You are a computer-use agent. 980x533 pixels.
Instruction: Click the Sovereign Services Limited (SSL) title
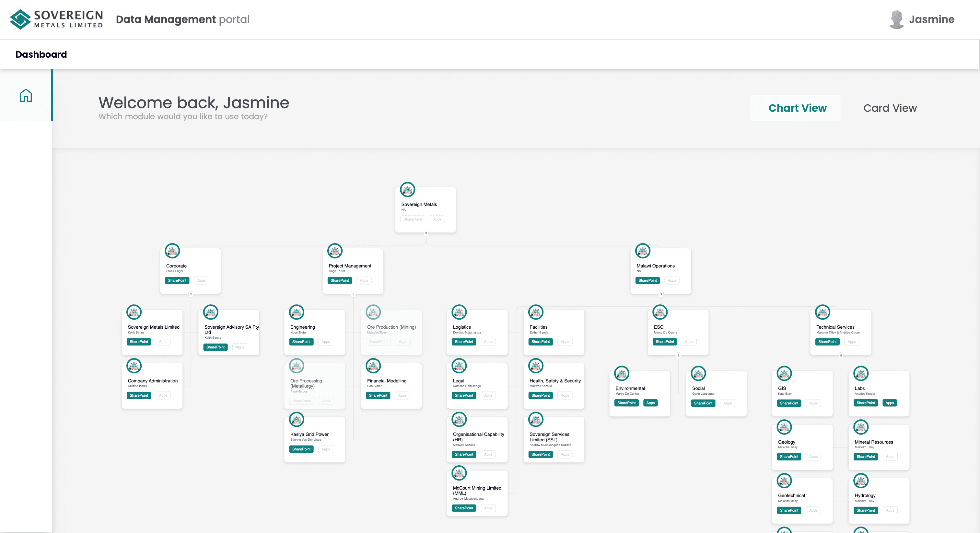549,437
